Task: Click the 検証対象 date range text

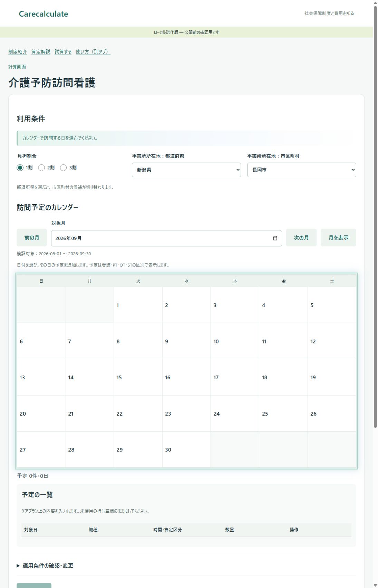Action: pos(54,254)
